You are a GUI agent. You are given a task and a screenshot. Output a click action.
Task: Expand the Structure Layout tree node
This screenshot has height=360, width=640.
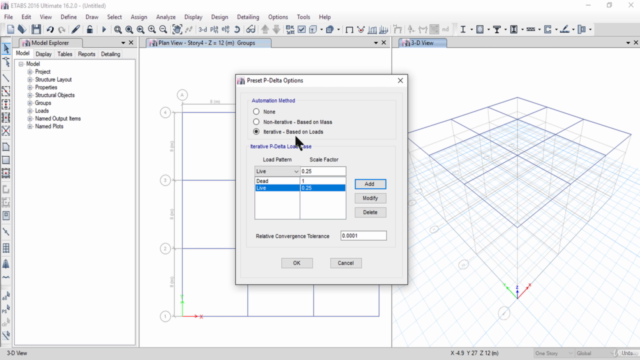tap(30, 80)
